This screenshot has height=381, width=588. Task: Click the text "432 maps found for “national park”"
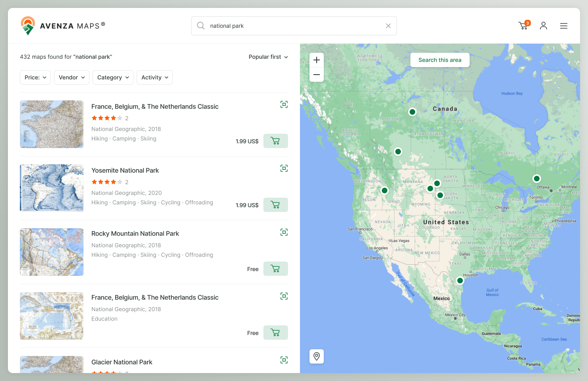[x=66, y=57]
